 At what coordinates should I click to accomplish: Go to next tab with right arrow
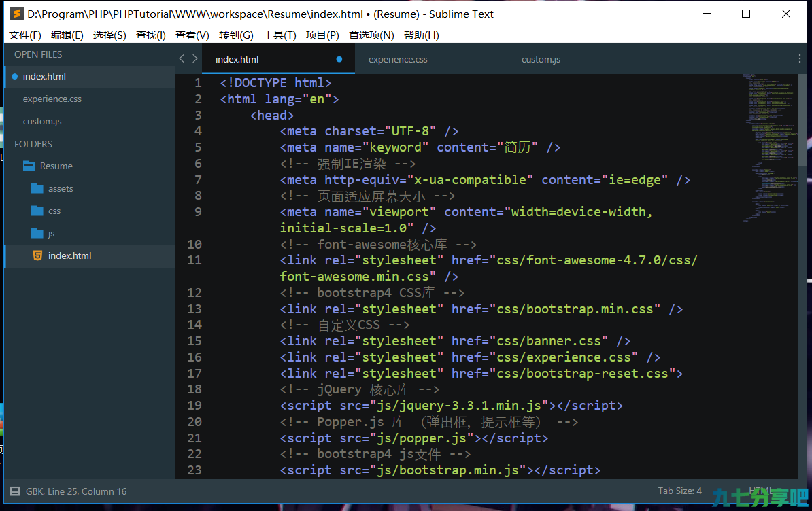(194, 59)
